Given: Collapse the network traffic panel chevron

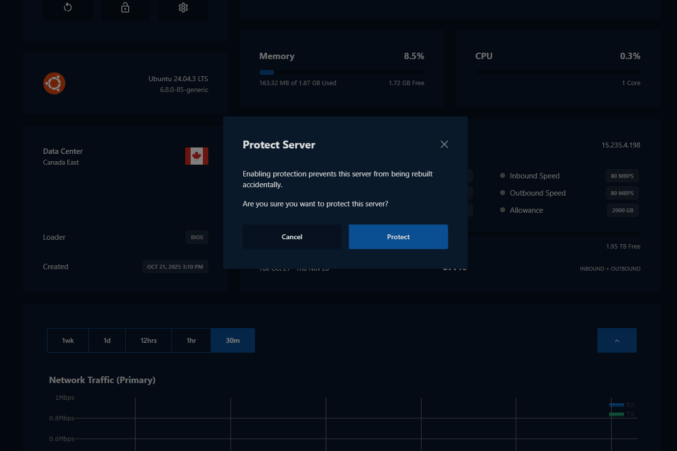Looking at the screenshot, I should coord(616,341).
